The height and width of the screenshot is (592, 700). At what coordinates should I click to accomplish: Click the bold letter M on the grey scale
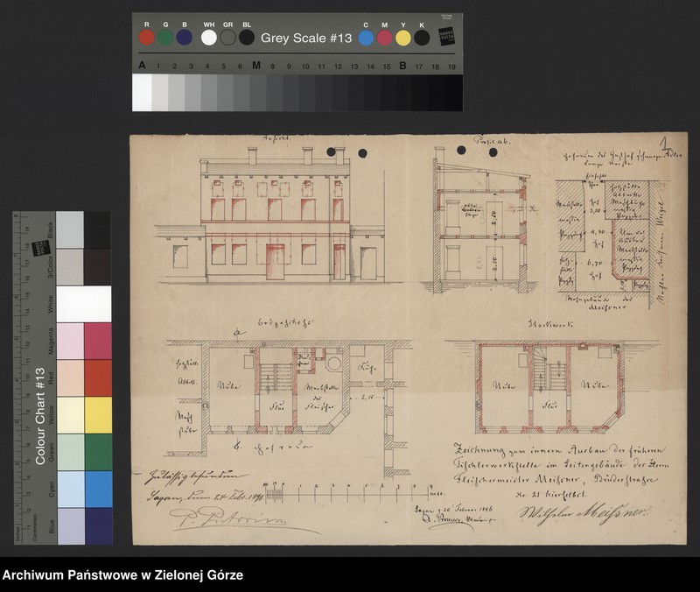[256, 65]
